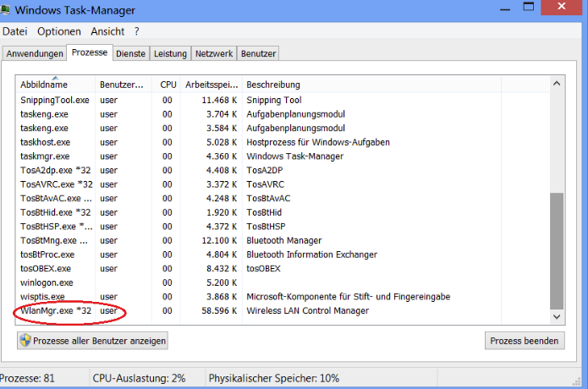Click the scrollbar up arrow
This screenshot has width=588, height=389.
coord(557,84)
